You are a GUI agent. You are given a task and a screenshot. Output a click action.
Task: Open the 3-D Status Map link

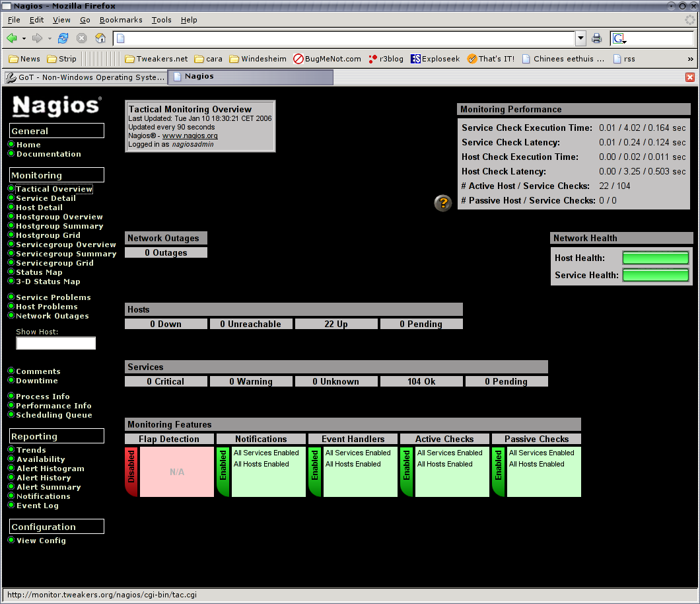(48, 282)
